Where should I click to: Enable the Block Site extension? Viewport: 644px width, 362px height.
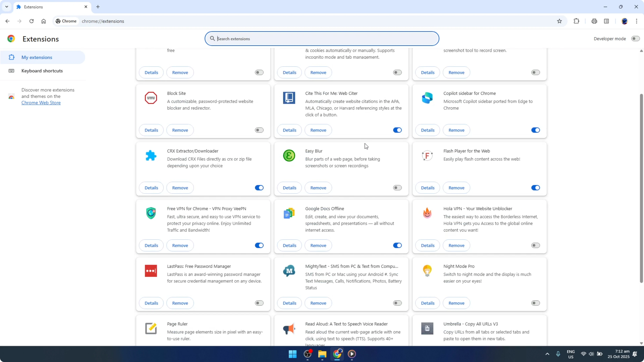259,130
